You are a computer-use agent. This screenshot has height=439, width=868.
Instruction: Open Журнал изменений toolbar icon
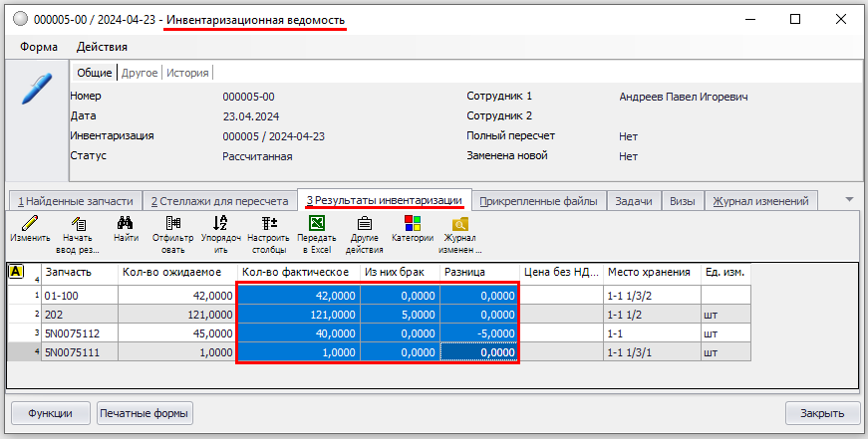point(459,224)
